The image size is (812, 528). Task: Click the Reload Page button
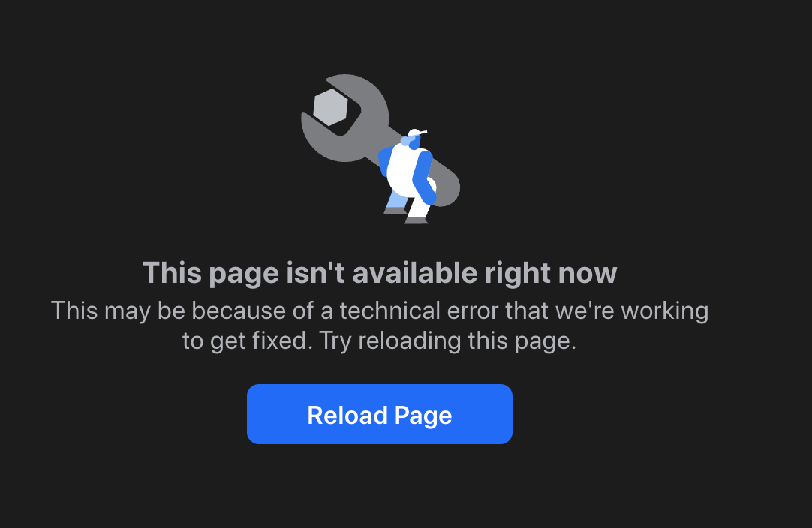click(x=380, y=414)
